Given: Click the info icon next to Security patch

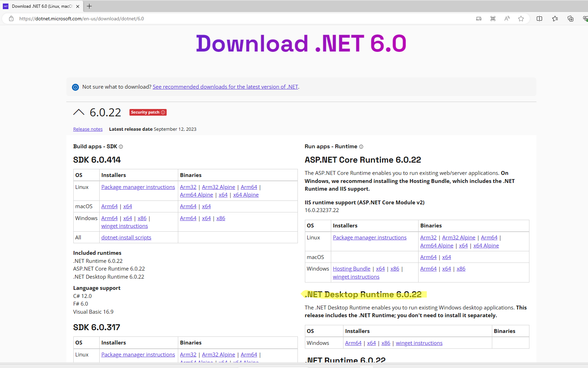Looking at the screenshot, I should [x=163, y=113].
